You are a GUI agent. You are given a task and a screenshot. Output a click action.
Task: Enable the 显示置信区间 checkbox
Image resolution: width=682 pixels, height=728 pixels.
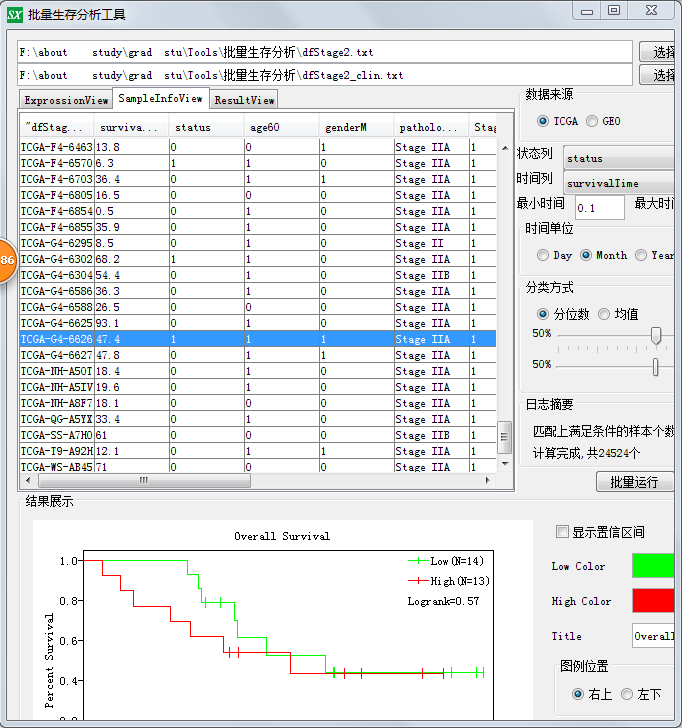pos(562,532)
